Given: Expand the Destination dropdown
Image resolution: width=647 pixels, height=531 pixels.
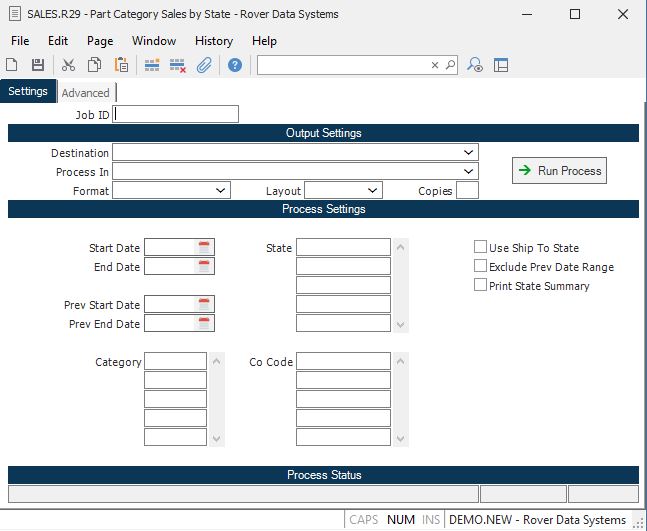Looking at the screenshot, I should pyautogui.click(x=469, y=153).
